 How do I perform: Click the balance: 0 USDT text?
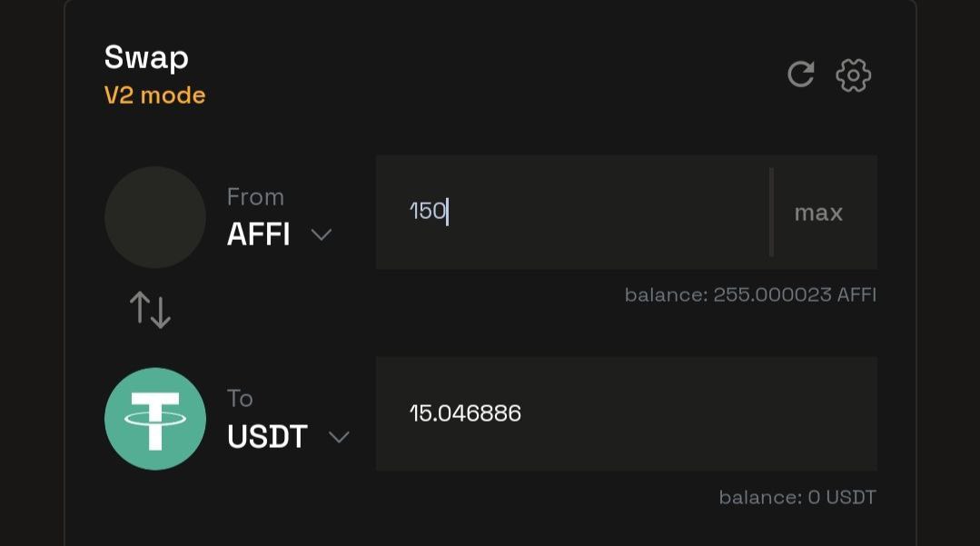[797, 497]
